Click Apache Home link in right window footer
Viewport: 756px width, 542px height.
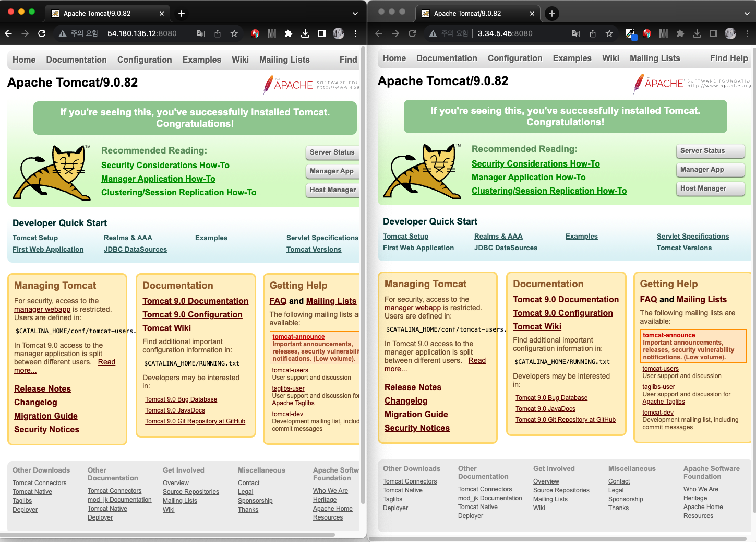click(x=703, y=507)
